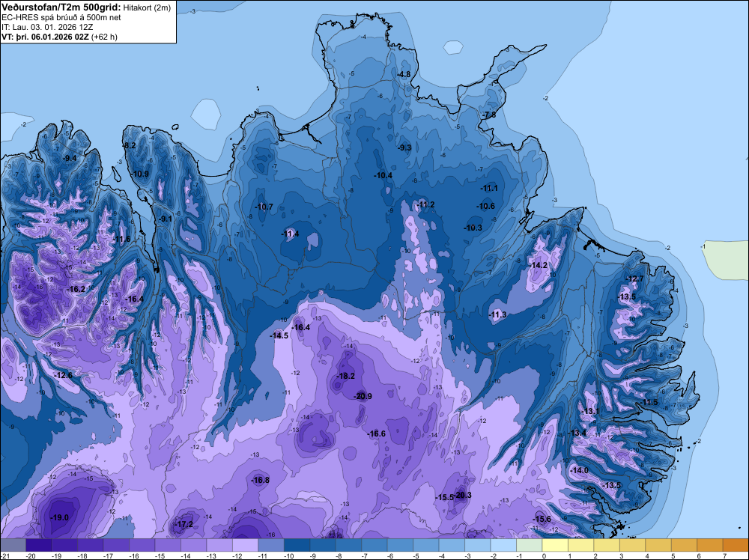Click the -10.3 temperature value
The width and height of the screenshot is (749, 560).
pos(473,228)
